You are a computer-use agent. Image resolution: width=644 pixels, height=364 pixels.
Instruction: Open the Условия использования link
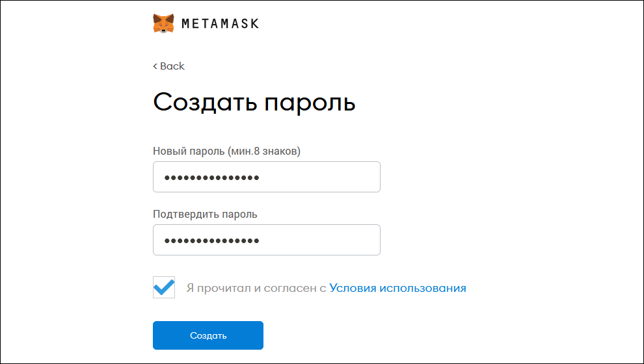coord(397,288)
